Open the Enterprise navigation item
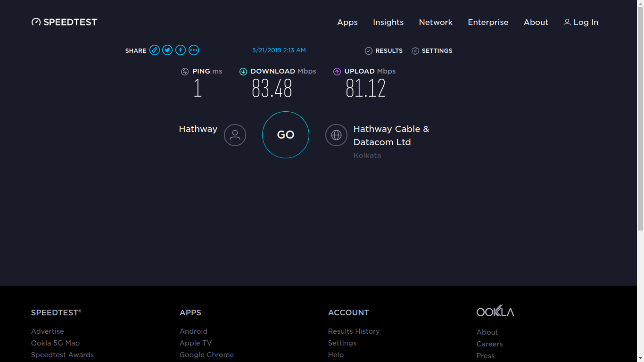 click(x=488, y=23)
